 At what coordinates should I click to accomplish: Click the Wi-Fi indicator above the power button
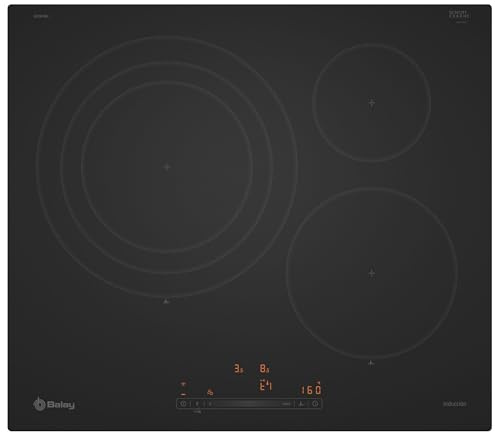tap(183, 384)
